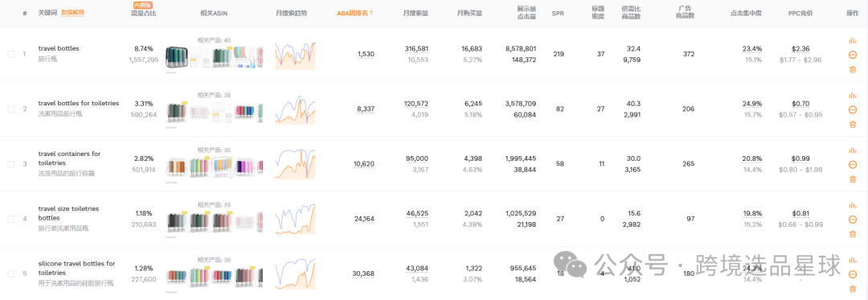Screen dimensions: 868x300
Task: Click minus circle icon for travel bottles row
Action: click(x=853, y=55)
